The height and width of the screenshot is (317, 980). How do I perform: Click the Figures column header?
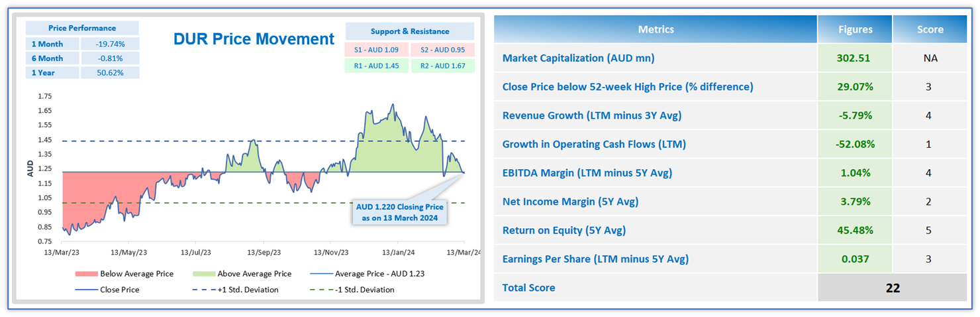[x=855, y=29]
